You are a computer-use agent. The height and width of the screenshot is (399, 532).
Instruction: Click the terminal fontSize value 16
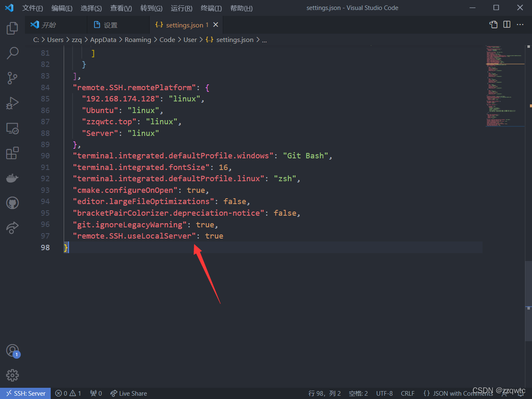[224, 167]
